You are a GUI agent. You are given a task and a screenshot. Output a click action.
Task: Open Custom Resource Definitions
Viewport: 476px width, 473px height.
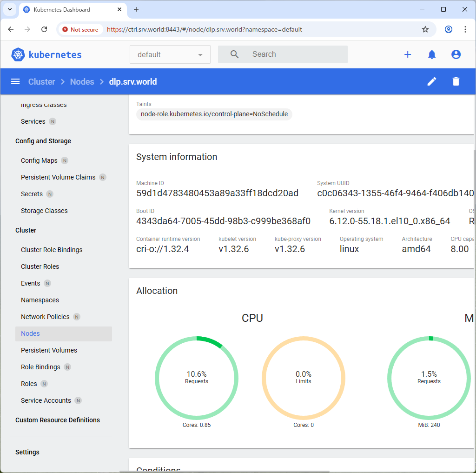pos(58,420)
